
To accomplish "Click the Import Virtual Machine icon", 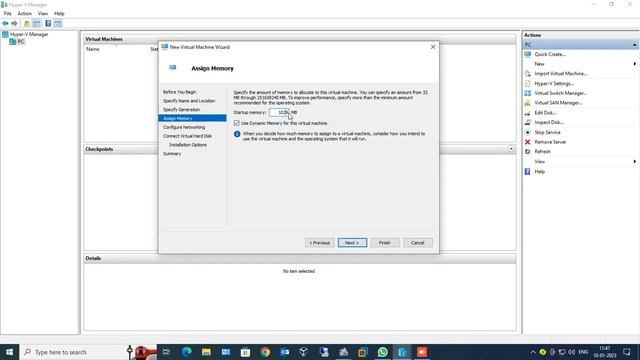I will 528,73.
